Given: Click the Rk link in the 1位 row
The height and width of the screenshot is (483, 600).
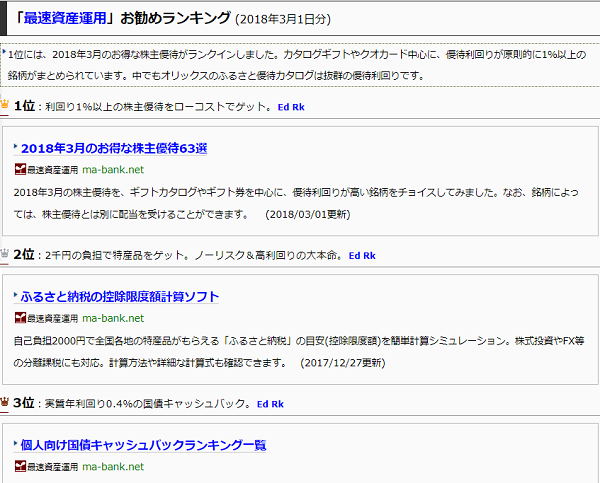Looking at the screenshot, I should [x=298, y=107].
